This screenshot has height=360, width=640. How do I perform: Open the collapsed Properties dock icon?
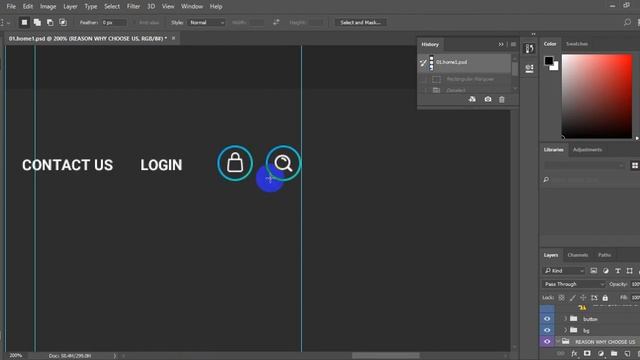point(529,68)
